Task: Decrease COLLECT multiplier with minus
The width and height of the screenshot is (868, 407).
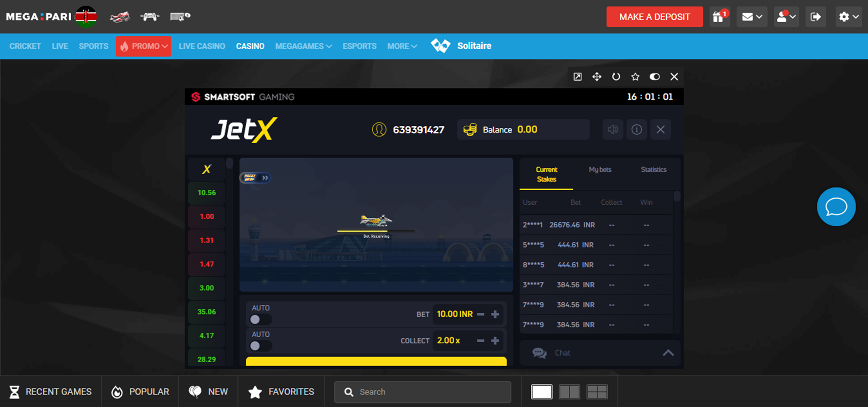Action: (x=480, y=341)
